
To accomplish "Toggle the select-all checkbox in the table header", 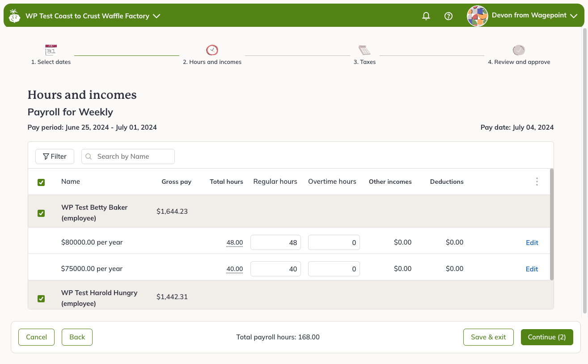I will pyautogui.click(x=41, y=182).
